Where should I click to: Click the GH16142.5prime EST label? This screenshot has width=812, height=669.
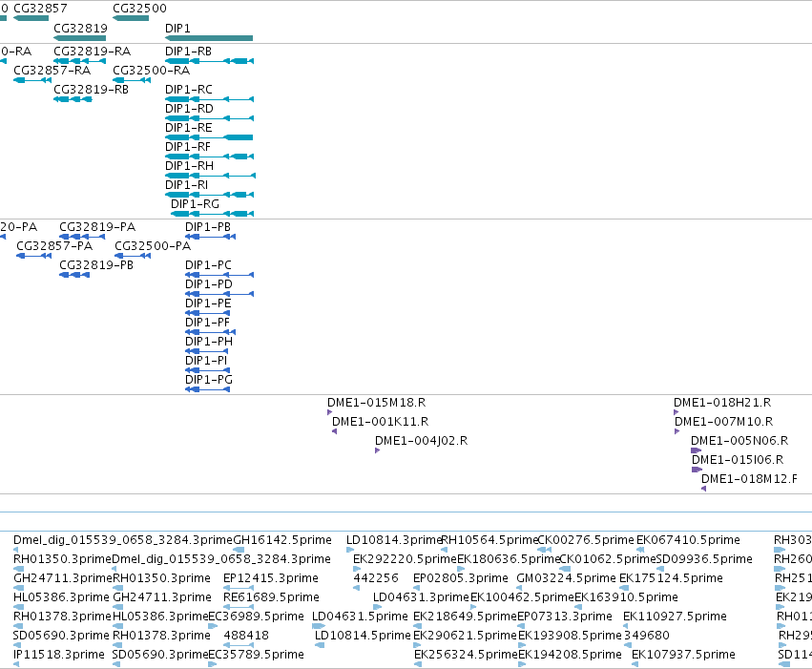pos(282,540)
